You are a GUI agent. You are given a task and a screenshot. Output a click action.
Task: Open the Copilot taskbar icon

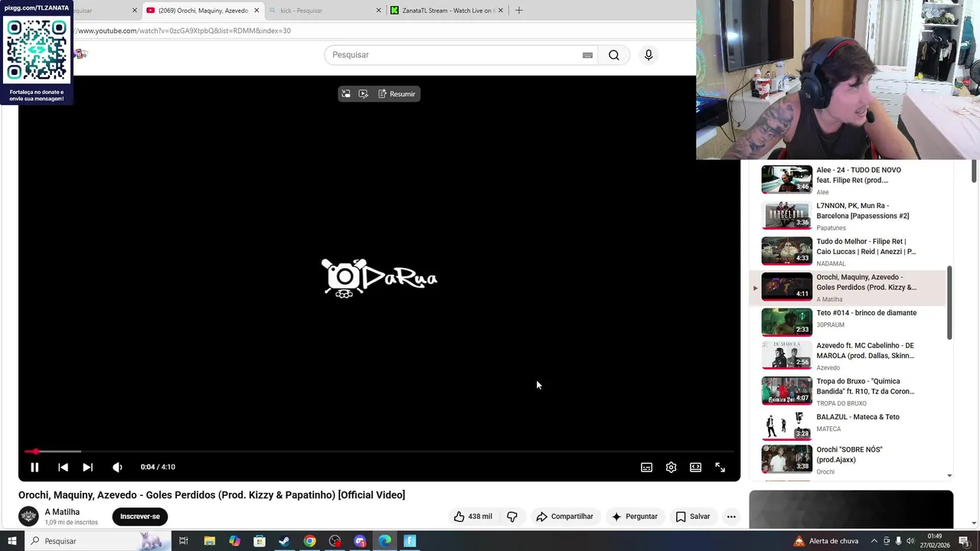tap(234, 541)
